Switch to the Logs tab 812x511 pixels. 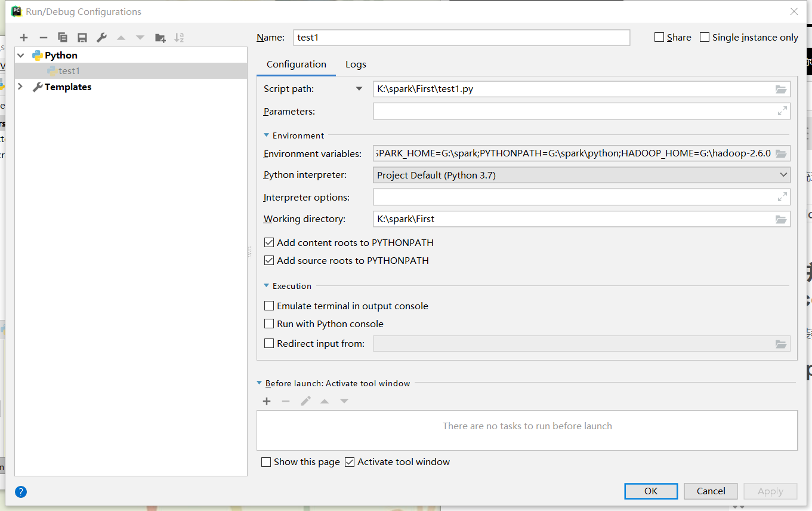356,64
